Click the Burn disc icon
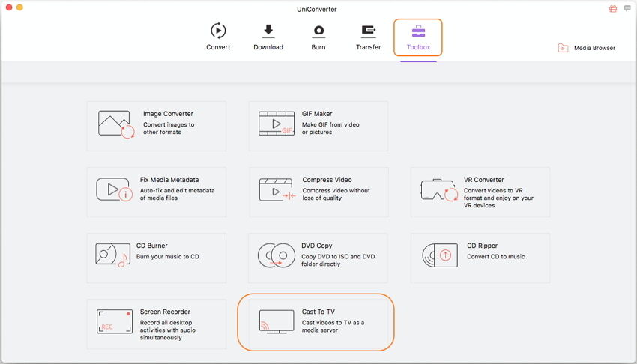Image resolution: width=637 pixels, height=364 pixels. [318, 31]
